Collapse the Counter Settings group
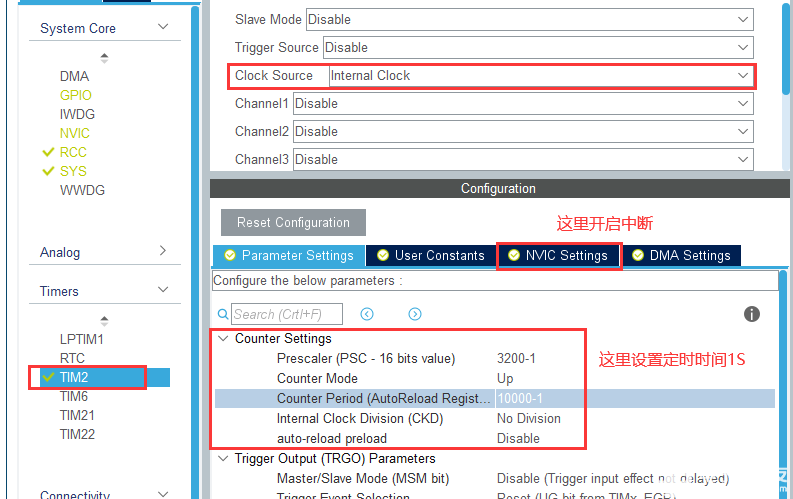Viewport: 793px width, 499px height. pos(223,338)
